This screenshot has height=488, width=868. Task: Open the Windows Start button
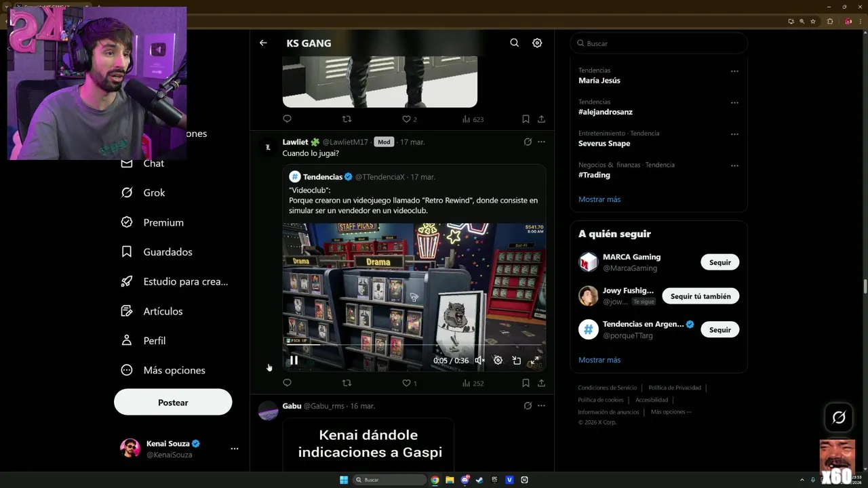pyautogui.click(x=344, y=480)
